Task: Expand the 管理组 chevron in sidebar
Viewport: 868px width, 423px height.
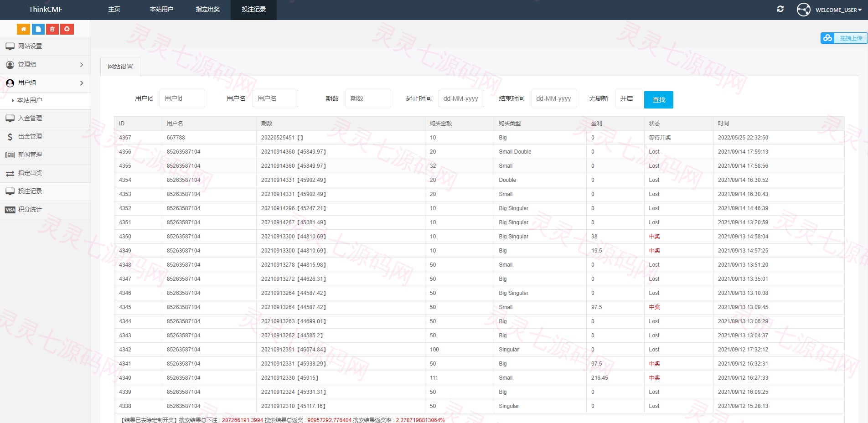Action: click(82, 65)
